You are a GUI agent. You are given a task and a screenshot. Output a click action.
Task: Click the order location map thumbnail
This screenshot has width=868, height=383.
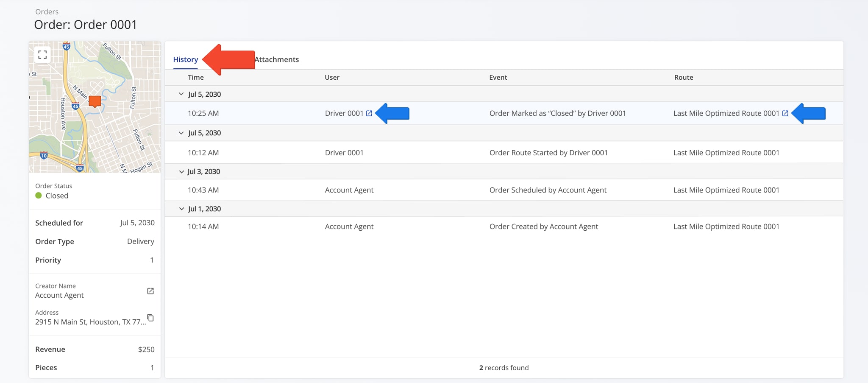tap(95, 107)
